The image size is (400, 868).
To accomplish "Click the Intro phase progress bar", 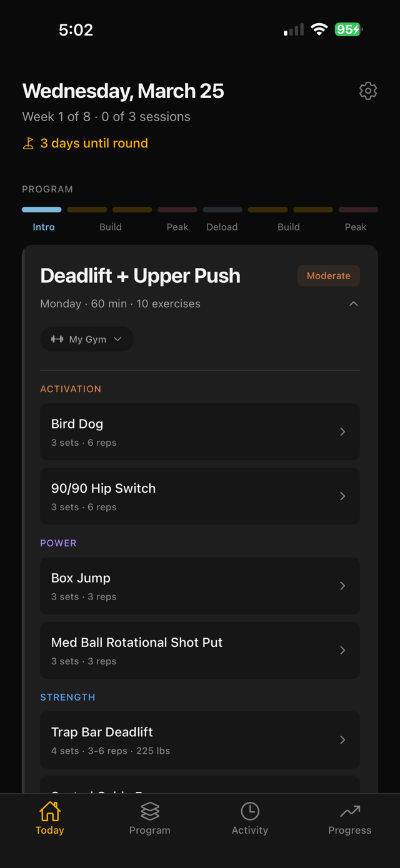I will point(42,210).
